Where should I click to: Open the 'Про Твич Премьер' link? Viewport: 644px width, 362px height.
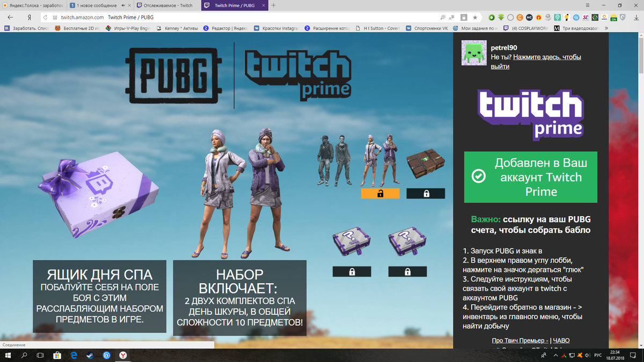click(x=519, y=341)
